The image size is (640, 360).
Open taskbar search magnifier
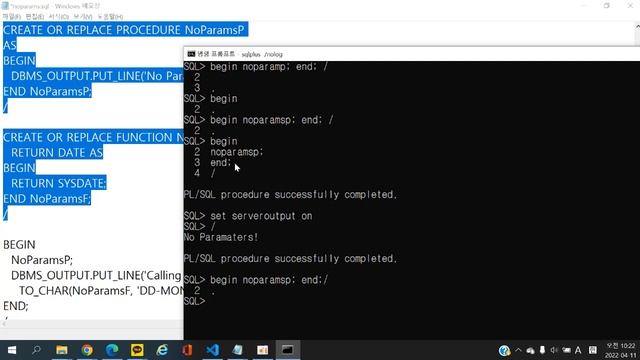pyautogui.click(x=36, y=350)
